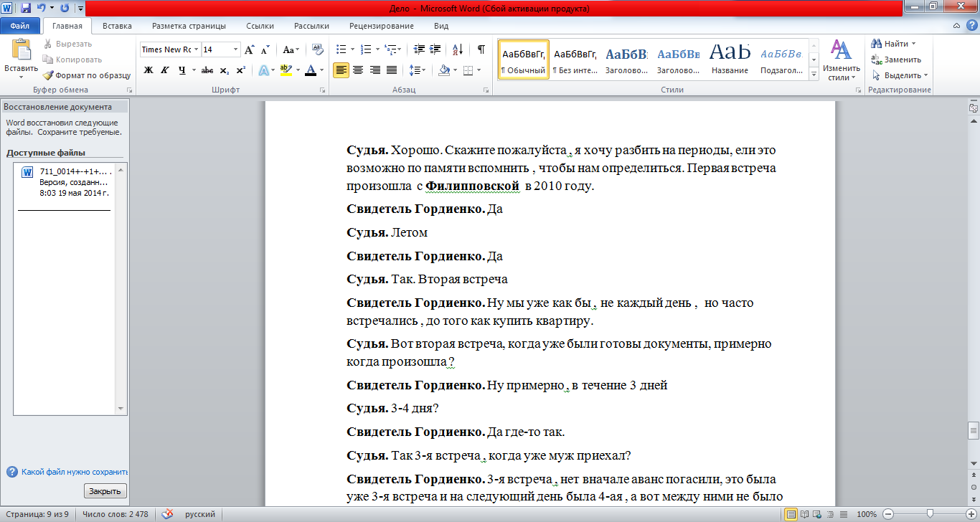Switch to the Ссылки tab
This screenshot has height=522, width=980.
pos(260,26)
